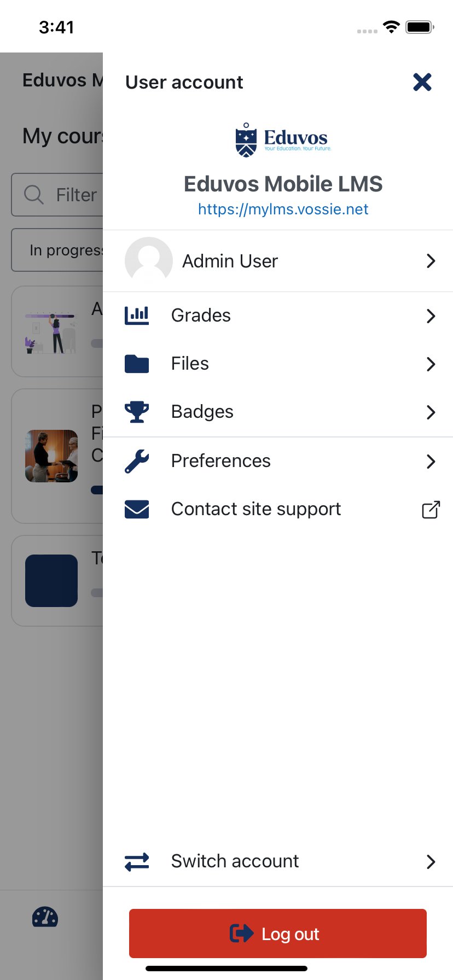Image resolution: width=453 pixels, height=980 pixels.
Task: Click the Grades bar chart icon
Action: (137, 316)
